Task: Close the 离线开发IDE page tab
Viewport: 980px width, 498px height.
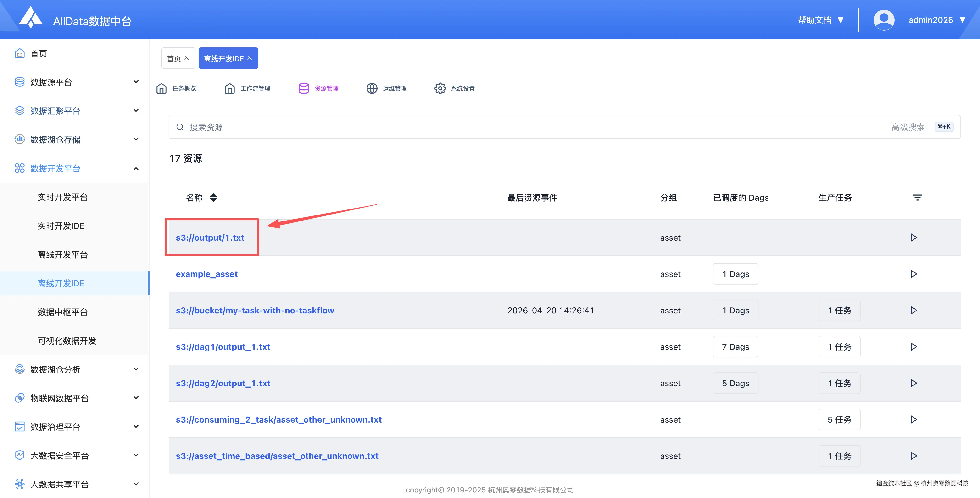Action: tap(250, 58)
